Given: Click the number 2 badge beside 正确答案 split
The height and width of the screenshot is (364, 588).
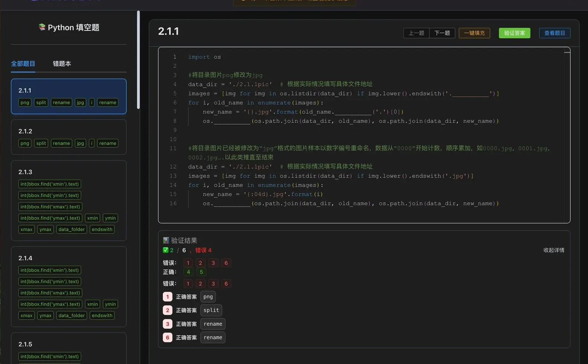Looking at the screenshot, I should click(168, 310).
